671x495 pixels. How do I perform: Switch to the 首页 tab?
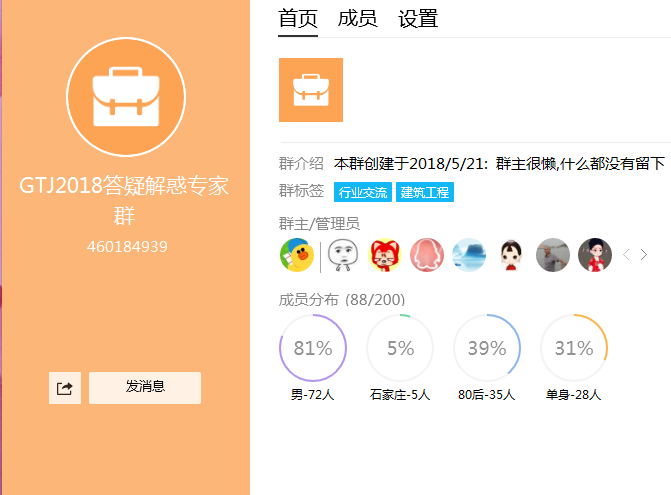(x=298, y=19)
